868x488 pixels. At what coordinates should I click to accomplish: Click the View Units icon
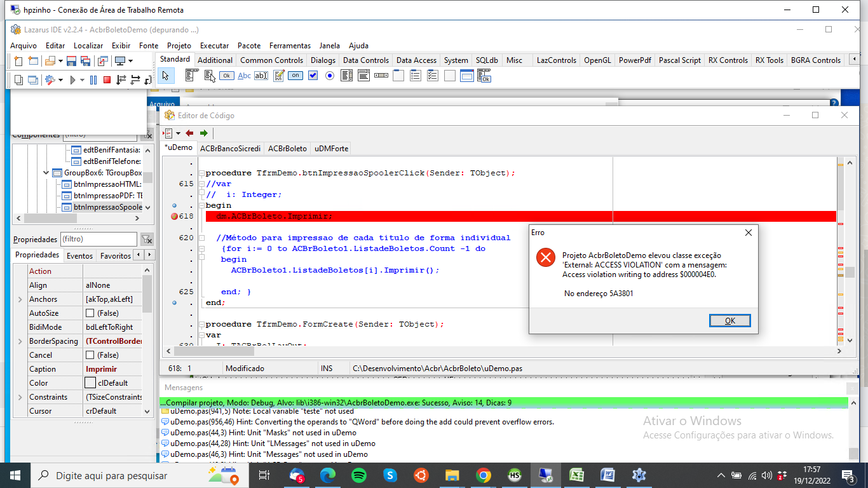point(18,80)
